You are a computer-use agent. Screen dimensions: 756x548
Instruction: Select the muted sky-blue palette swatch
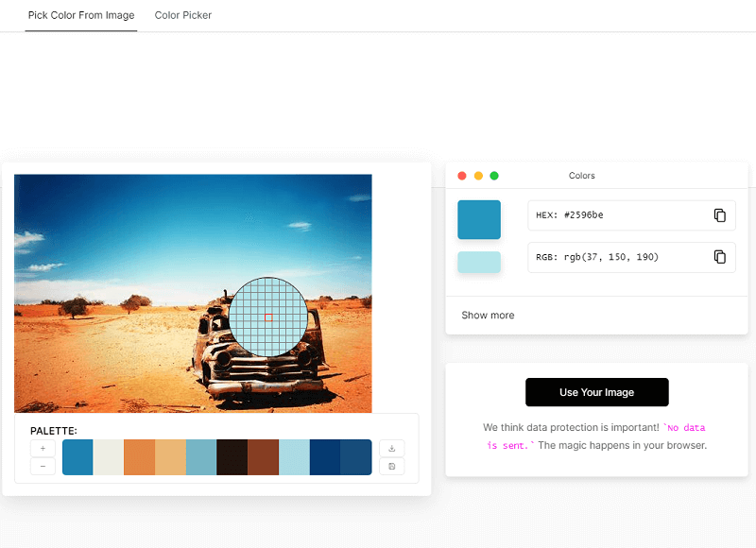point(201,457)
